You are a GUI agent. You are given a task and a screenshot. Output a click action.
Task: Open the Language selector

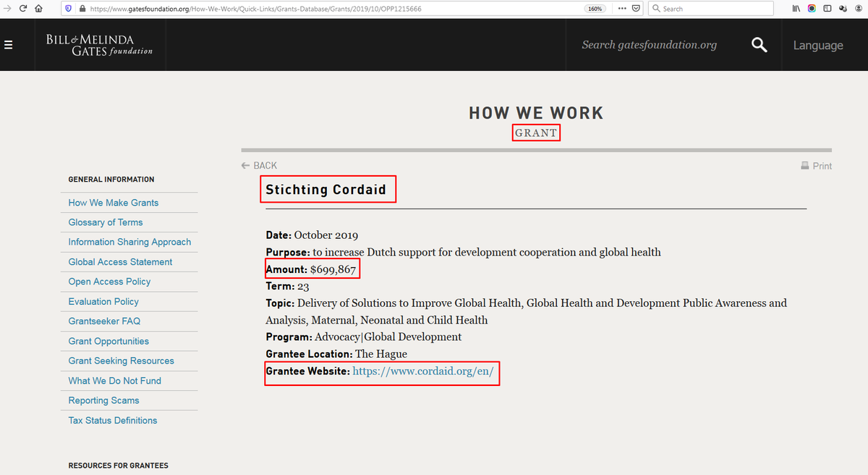tap(818, 45)
